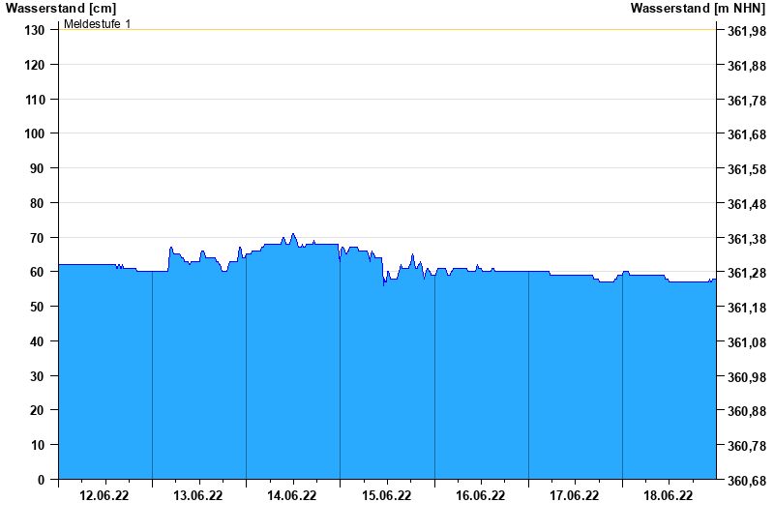Screen dimensions: 774x532
Task: Select the "Meldestufe 1" threshold label
Action: 97,23
